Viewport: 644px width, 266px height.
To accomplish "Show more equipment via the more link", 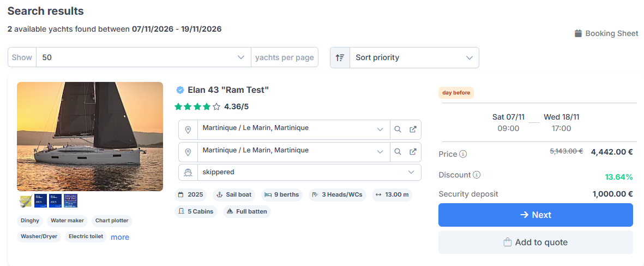I will click(x=120, y=237).
